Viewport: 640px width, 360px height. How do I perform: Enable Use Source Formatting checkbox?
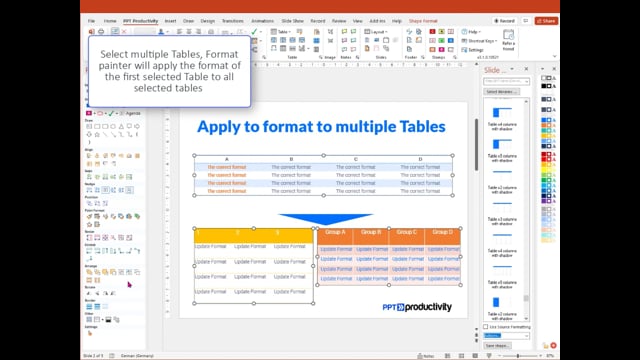coord(486,327)
